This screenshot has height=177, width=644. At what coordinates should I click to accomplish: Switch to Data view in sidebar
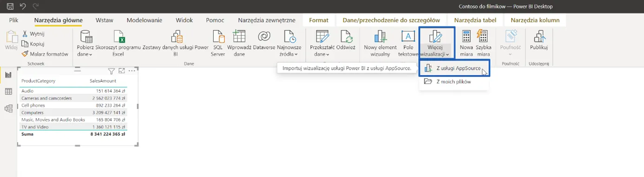click(8, 92)
